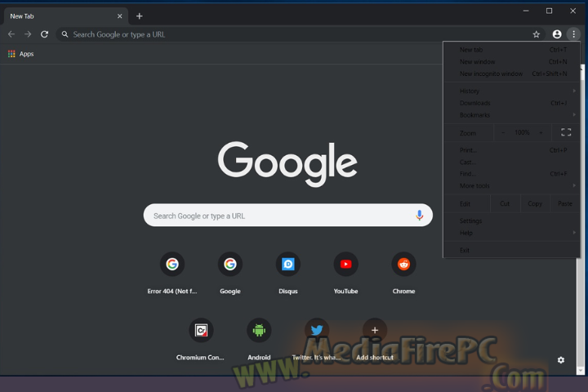Choose Print... from the menu
The width and height of the screenshot is (588, 392).
point(511,150)
